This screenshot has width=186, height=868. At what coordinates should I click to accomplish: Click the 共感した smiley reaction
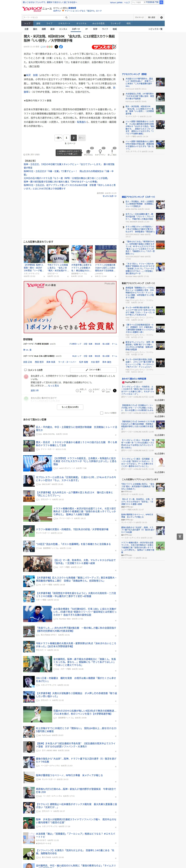[78, 391]
